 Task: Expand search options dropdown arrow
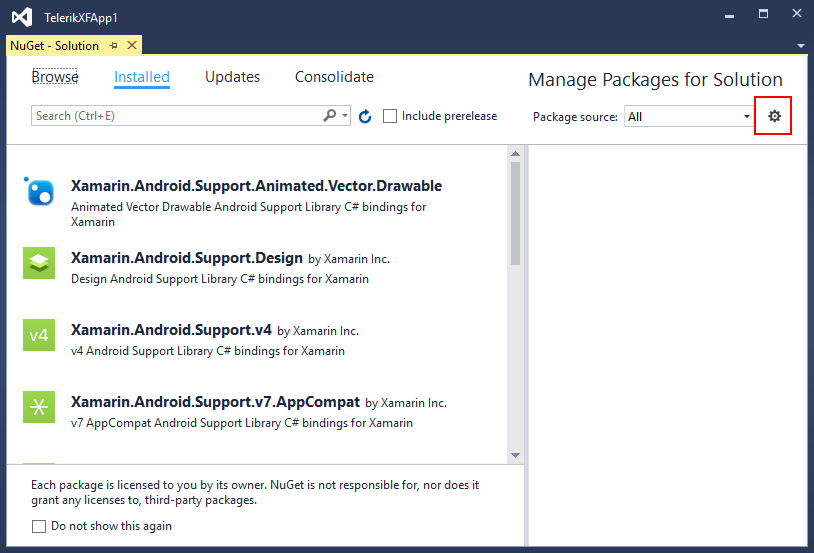tap(345, 115)
